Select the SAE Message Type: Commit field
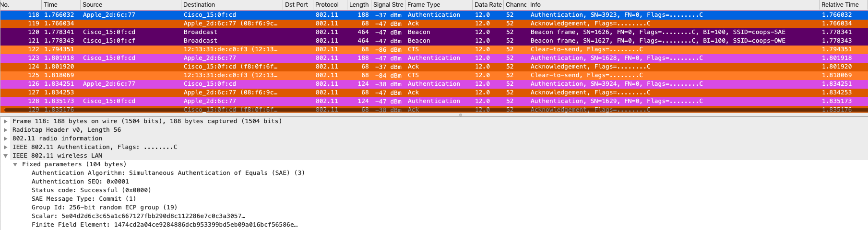 tap(83, 199)
